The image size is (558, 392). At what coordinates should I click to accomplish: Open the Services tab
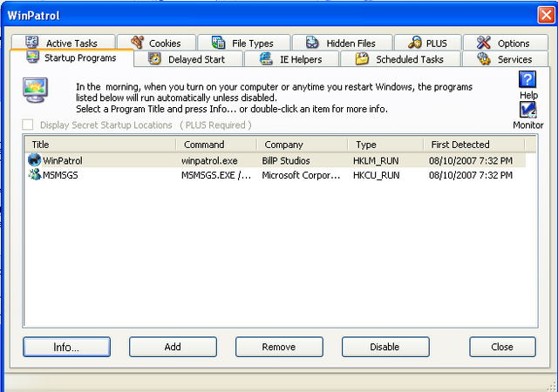[x=506, y=59]
